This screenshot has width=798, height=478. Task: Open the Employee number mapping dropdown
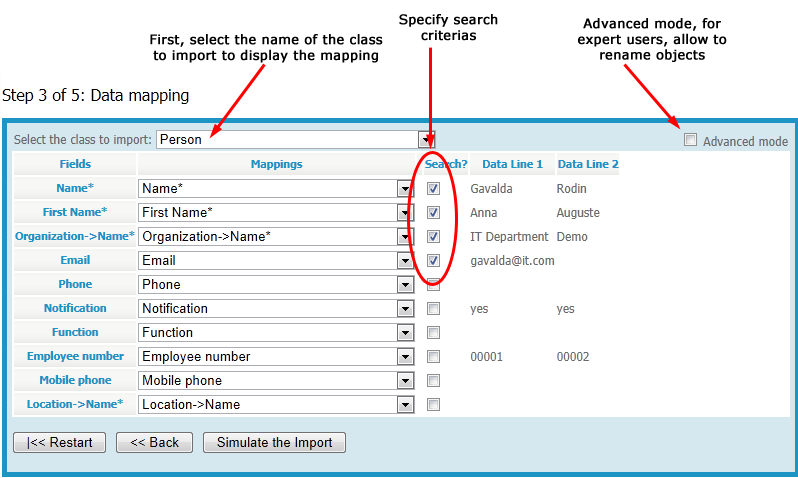click(405, 357)
